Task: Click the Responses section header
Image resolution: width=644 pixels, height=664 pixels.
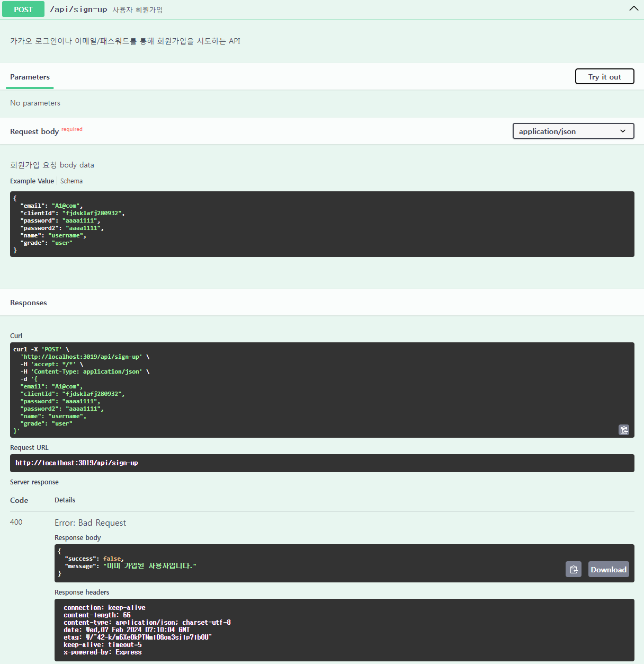Action: tap(29, 303)
